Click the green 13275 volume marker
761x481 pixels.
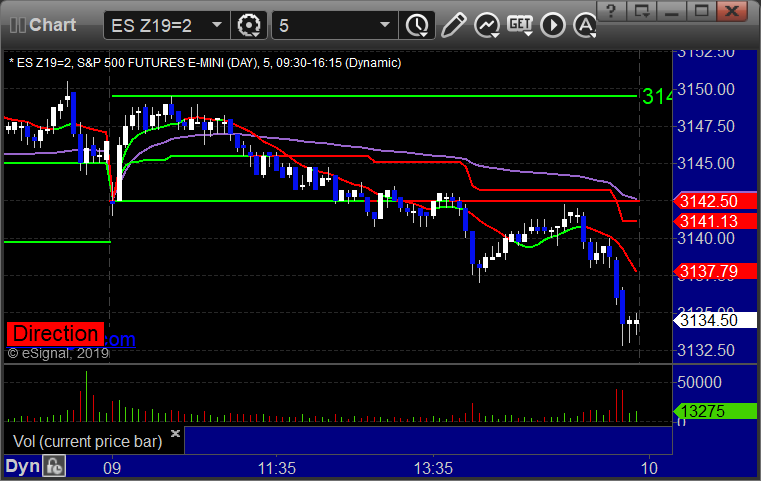click(714, 411)
